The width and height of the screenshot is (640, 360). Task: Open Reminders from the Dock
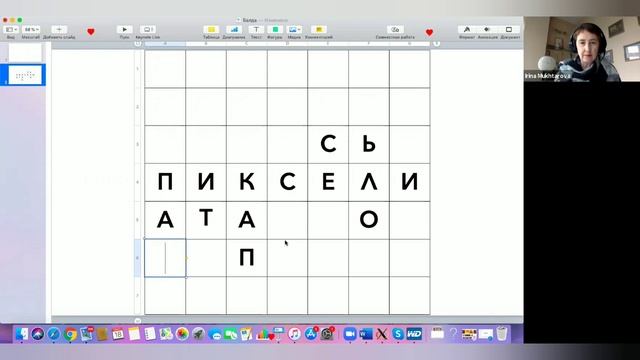coord(150,334)
